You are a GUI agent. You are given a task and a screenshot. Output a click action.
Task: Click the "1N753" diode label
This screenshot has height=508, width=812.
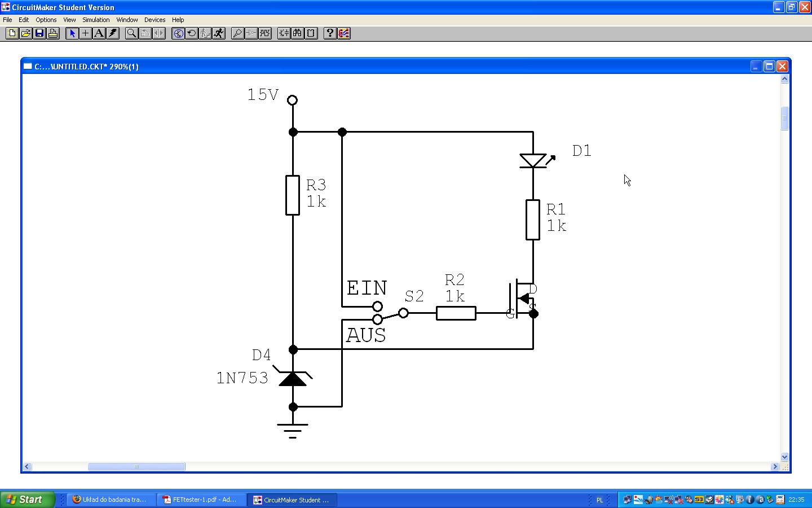(242, 378)
